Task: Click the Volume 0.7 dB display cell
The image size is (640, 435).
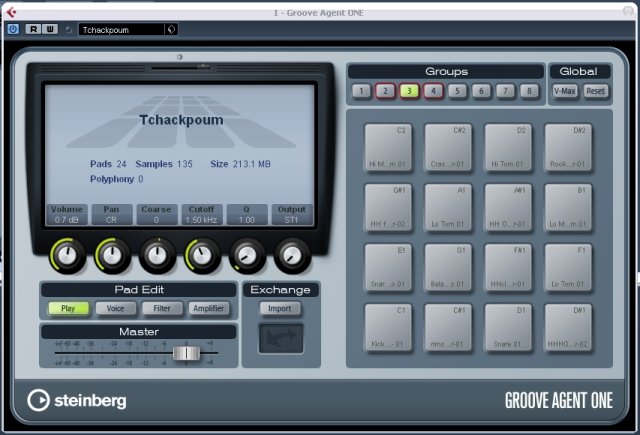Action: [67, 215]
